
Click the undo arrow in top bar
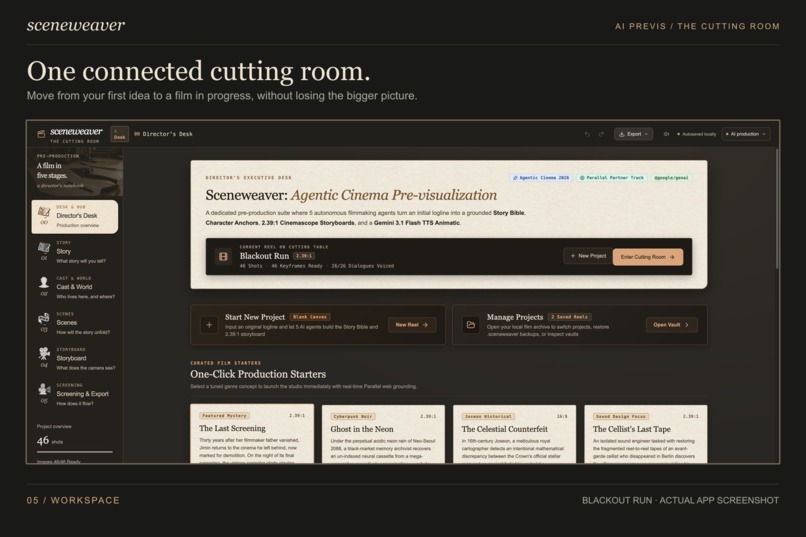pyautogui.click(x=587, y=134)
